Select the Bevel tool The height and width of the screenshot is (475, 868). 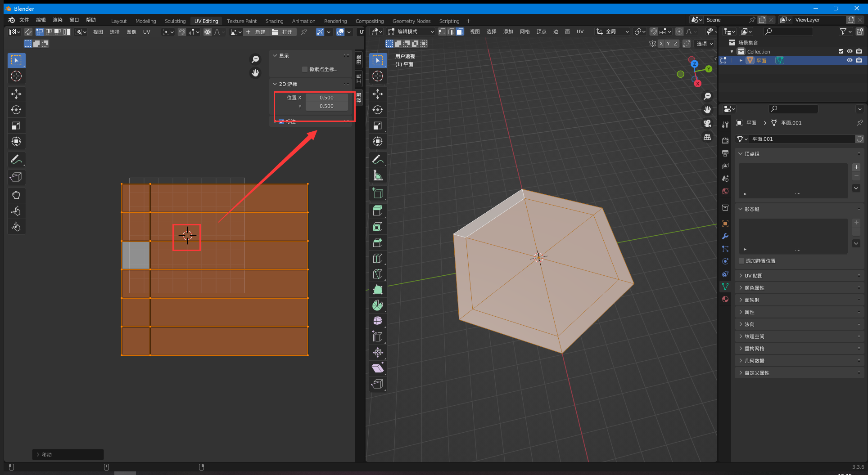[378, 242]
